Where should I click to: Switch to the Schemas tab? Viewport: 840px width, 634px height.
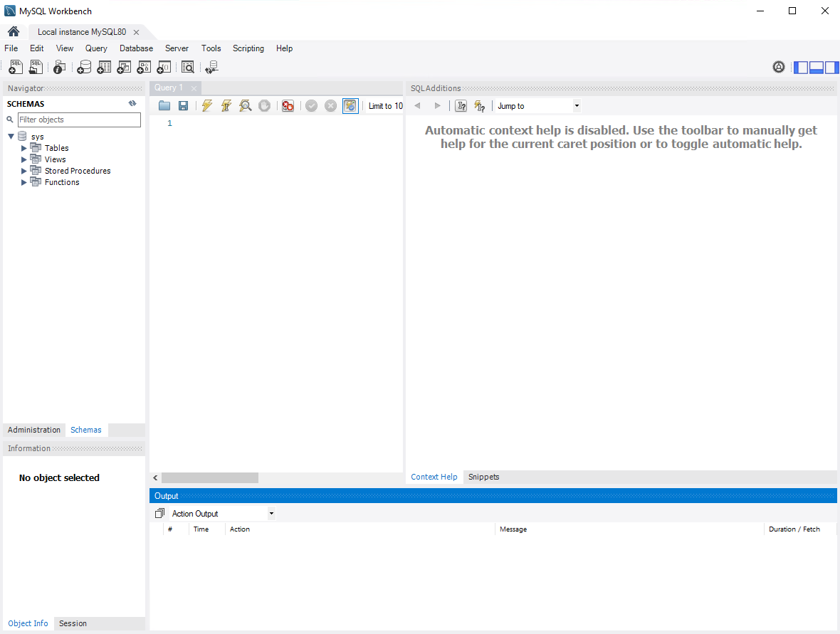tap(85, 430)
